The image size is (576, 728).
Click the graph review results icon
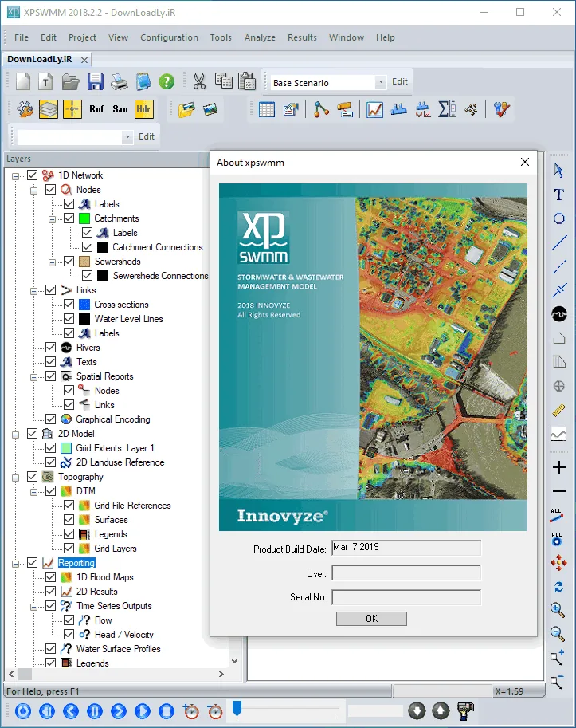pos(374,109)
